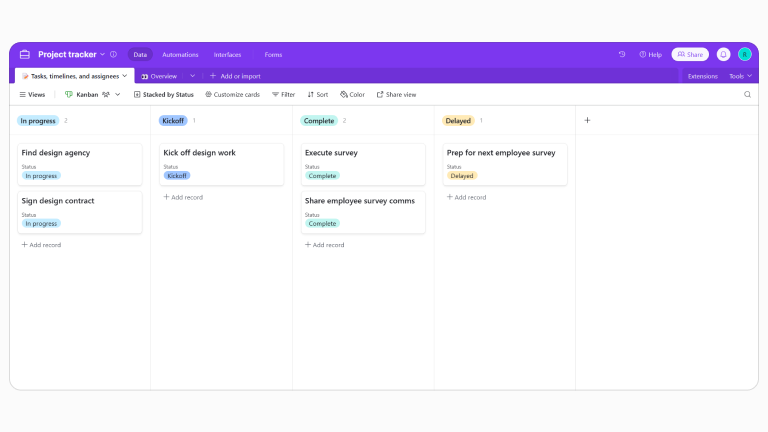Click the Delayed stack header label
The image size is (768, 432).
pyautogui.click(x=458, y=120)
